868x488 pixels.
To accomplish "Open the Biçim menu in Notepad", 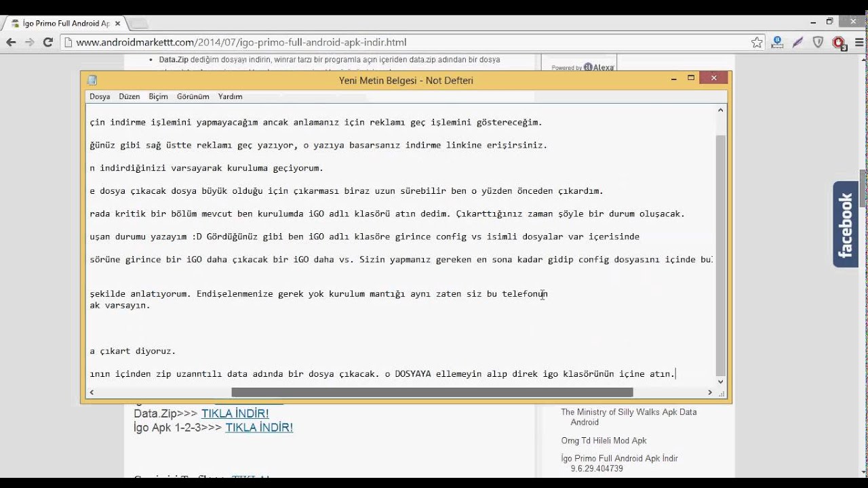I will pyautogui.click(x=158, y=96).
